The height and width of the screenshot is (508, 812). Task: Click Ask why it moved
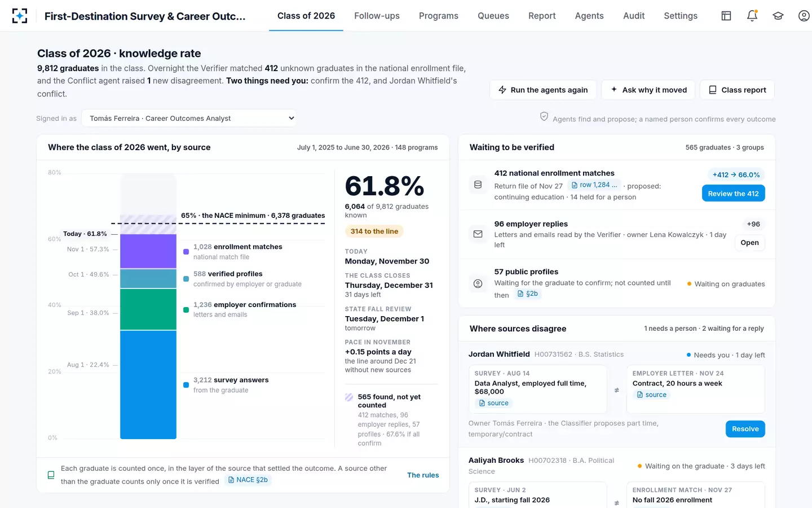648,90
